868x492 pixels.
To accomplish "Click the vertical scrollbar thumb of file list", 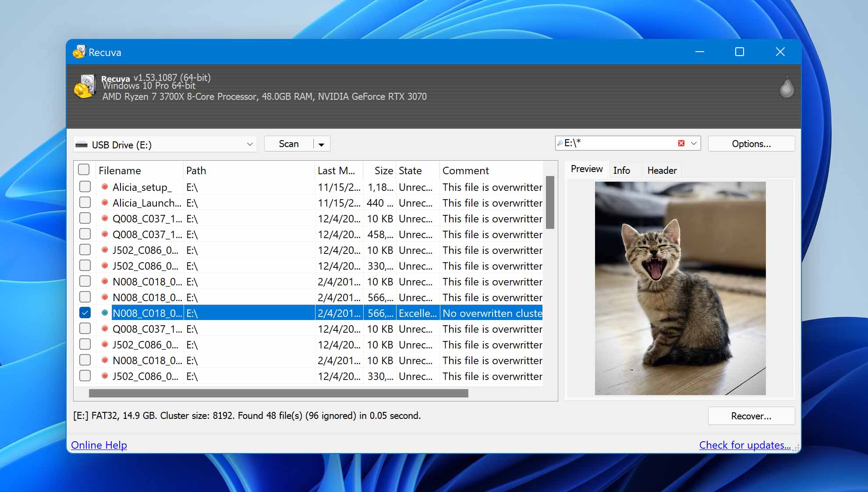I will click(x=550, y=202).
